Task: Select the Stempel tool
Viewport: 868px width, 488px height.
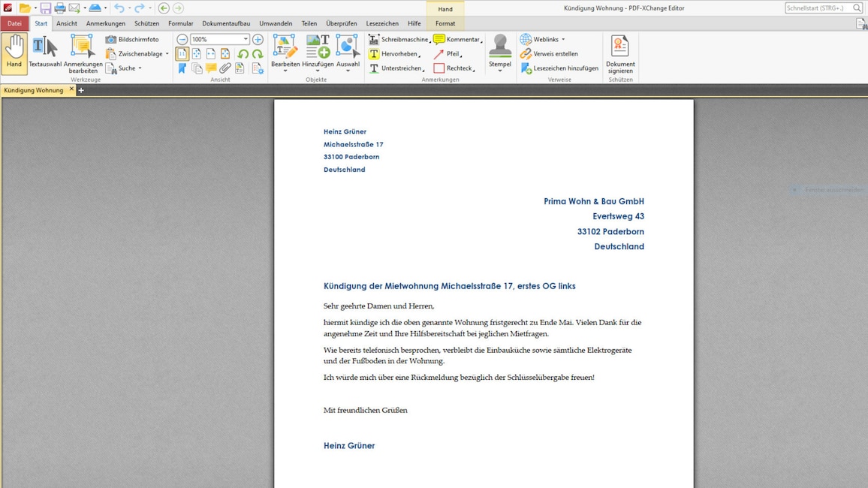Action: tap(500, 51)
